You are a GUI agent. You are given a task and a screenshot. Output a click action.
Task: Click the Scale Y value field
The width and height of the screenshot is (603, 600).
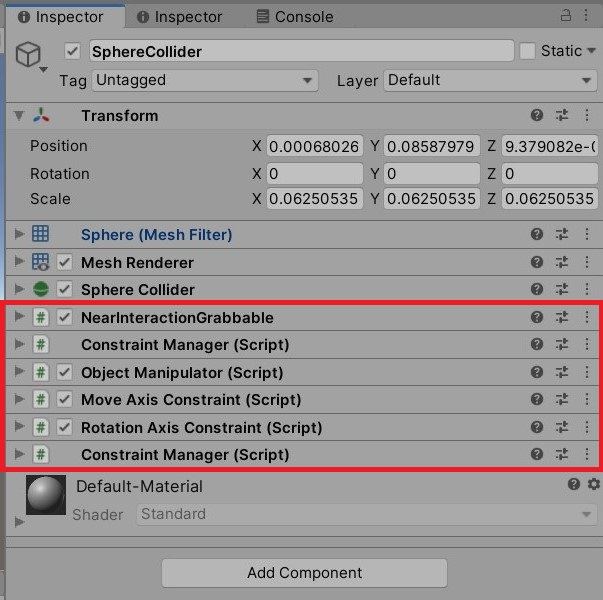[431, 198]
